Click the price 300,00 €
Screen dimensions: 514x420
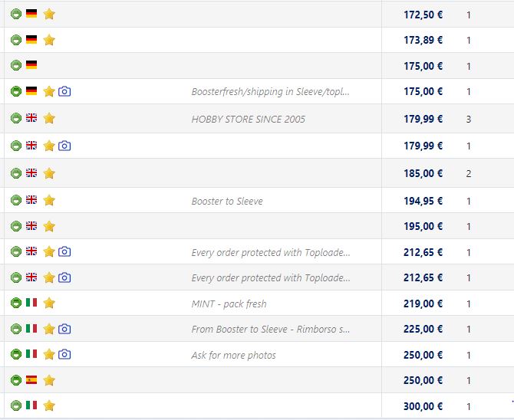[x=423, y=406]
